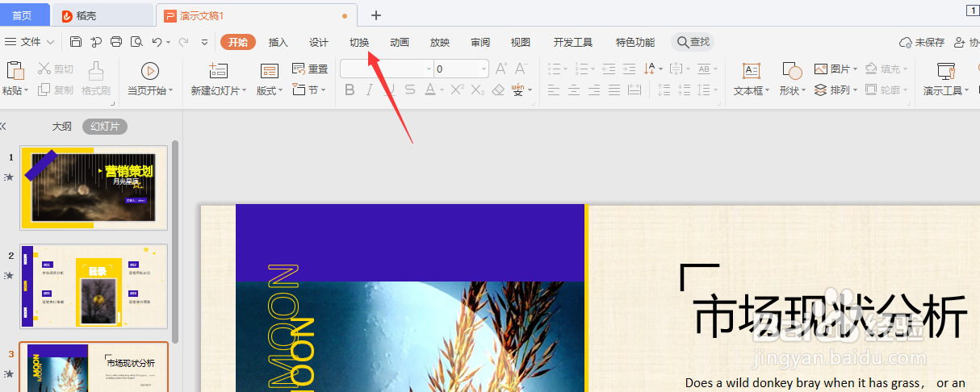Click the New Slide (新建幻灯片) icon
Screen dimensions: 980x392
click(218, 70)
